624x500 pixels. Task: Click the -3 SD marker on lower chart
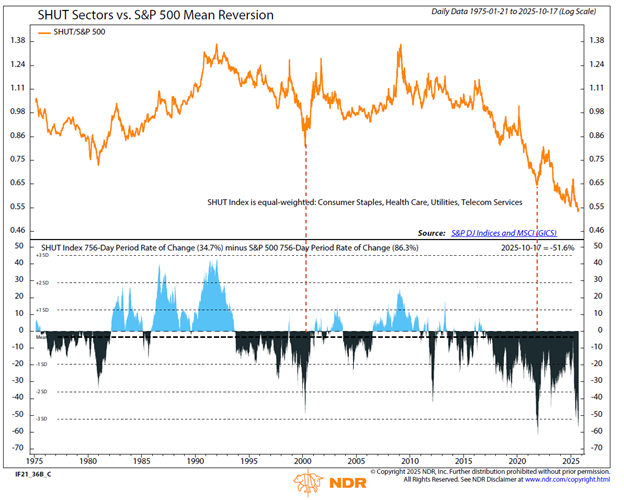pyautogui.click(x=42, y=418)
